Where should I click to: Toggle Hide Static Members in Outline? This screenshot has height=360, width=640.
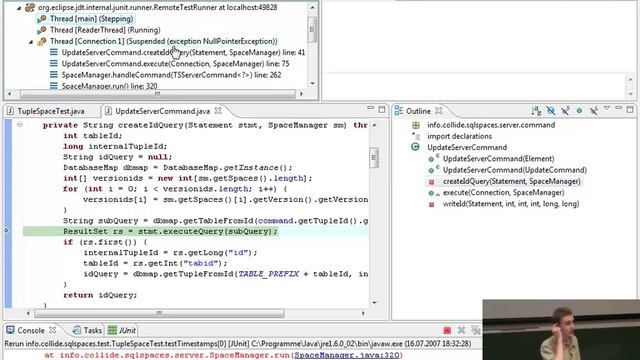[x=565, y=111]
